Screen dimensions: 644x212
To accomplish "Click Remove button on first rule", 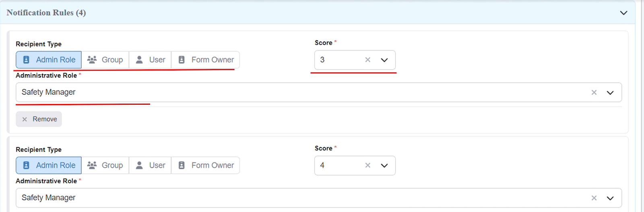I will click(x=39, y=119).
